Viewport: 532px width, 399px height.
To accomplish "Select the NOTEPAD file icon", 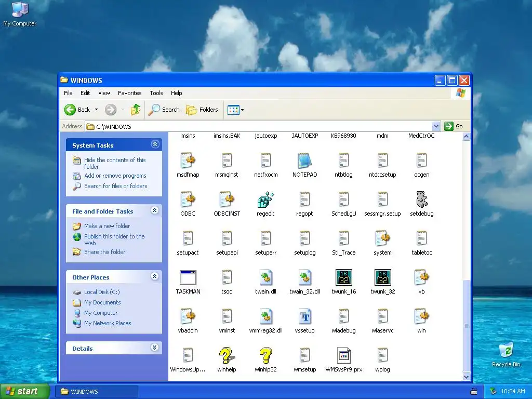I will (304, 161).
